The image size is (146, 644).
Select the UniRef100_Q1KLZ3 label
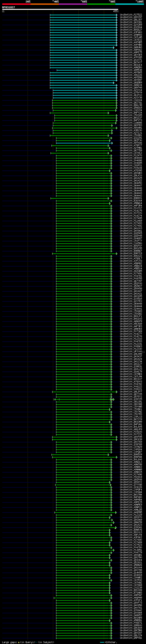click(131, 369)
